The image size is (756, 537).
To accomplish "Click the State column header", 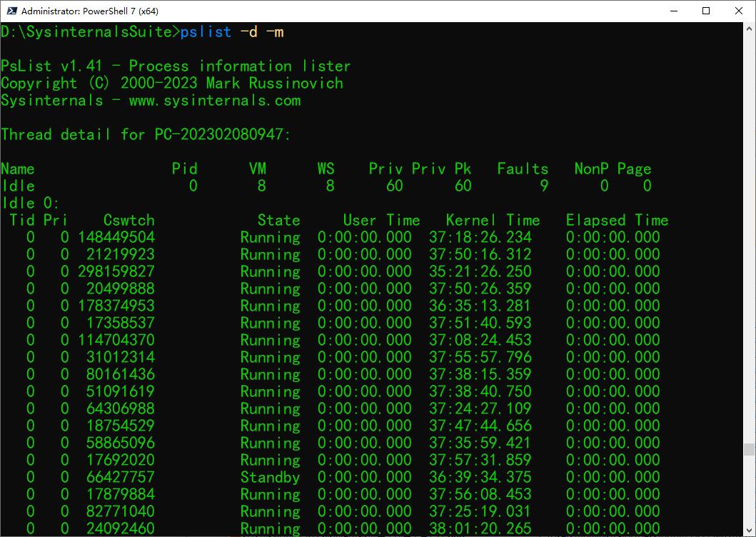I will point(279,220).
